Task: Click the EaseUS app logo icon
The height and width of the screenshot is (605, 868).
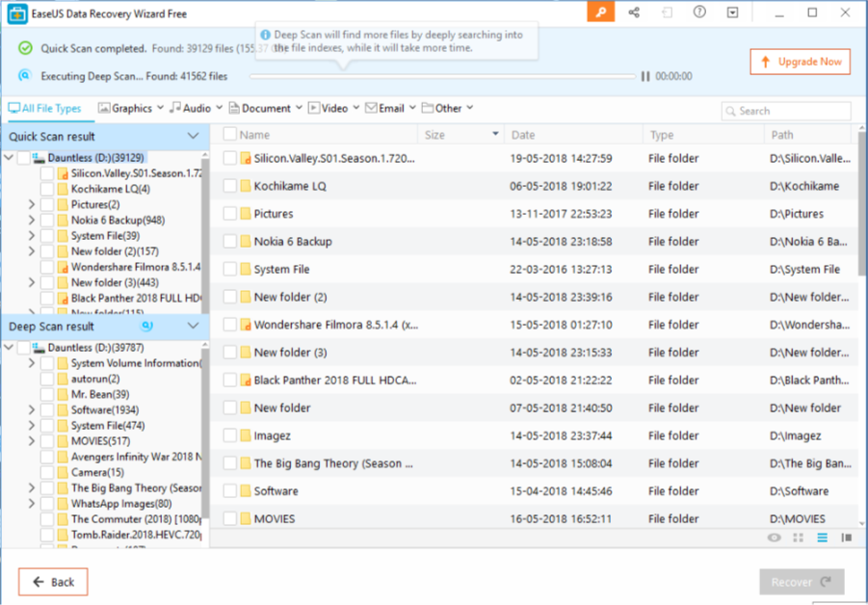Action: pyautogui.click(x=17, y=13)
